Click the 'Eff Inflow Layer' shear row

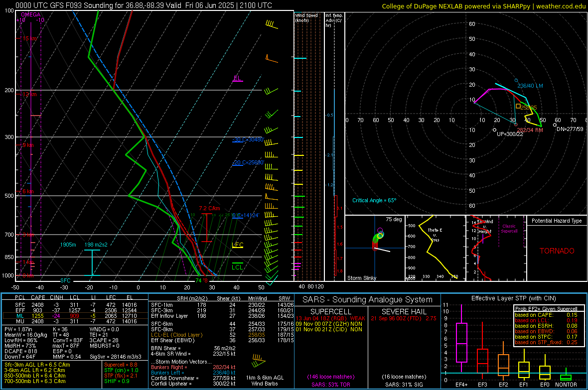[222, 316]
